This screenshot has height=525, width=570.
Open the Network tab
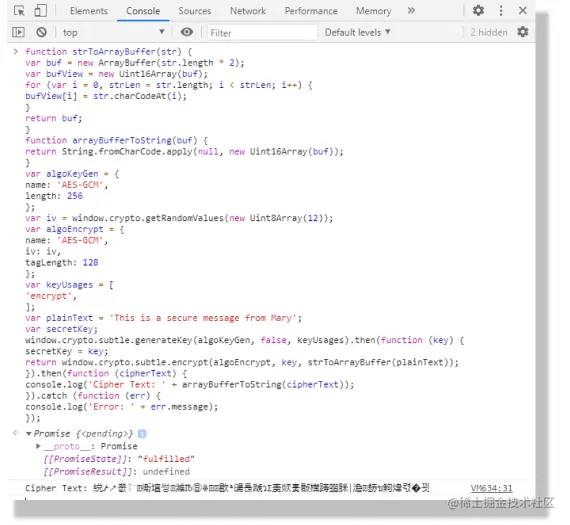(248, 11)
